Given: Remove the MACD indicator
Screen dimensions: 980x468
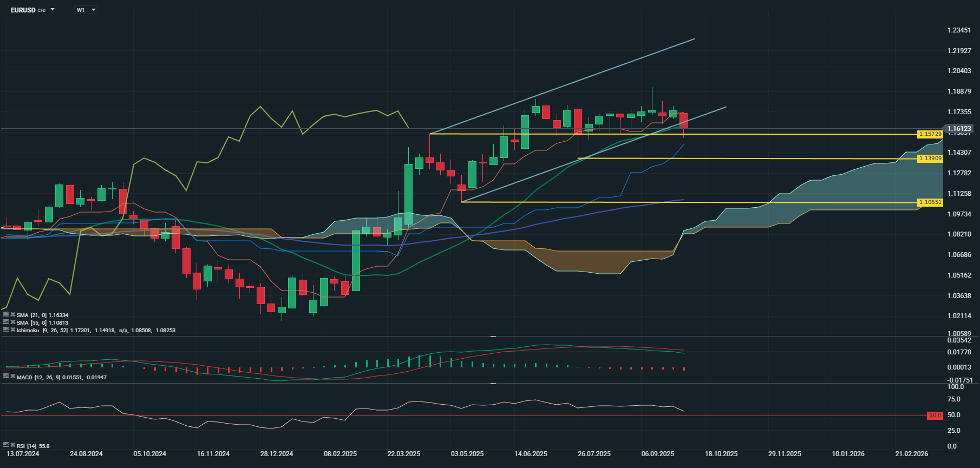Looking at the screenshot, I should pos(12,377).
